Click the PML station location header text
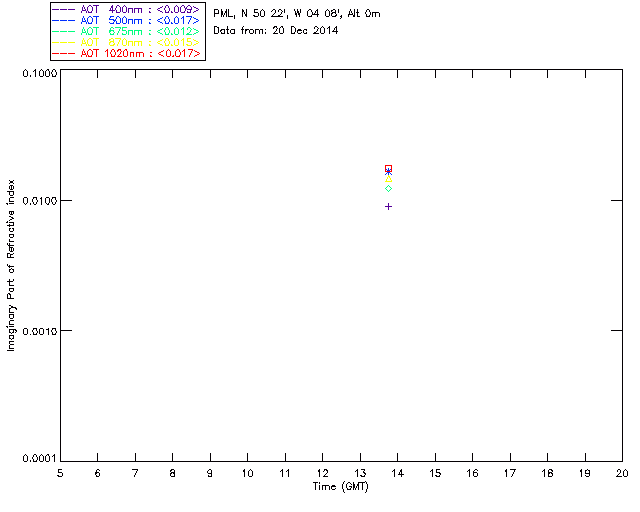 pos(297,13)
